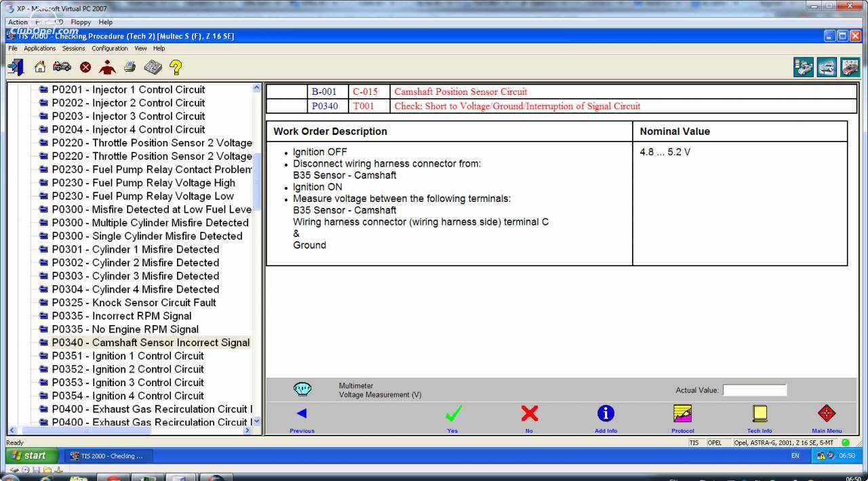Viewport: 868px width, 481px height.
Task: Open the File menu
Action: [13, 49]
